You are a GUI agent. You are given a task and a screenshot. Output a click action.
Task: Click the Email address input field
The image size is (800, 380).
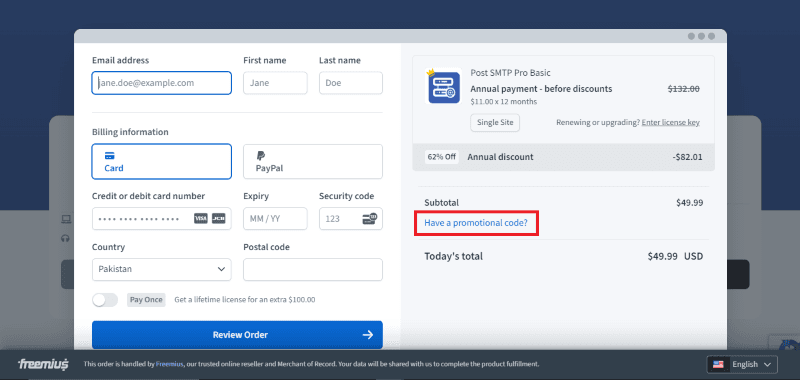[x=161, y=83]
